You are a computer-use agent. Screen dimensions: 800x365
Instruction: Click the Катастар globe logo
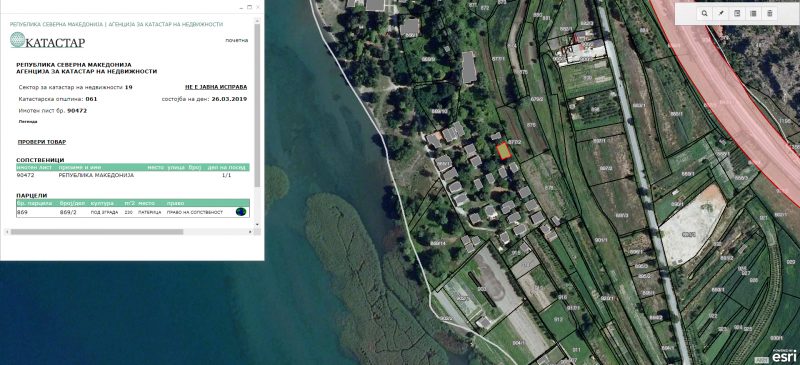click(17, 40)
